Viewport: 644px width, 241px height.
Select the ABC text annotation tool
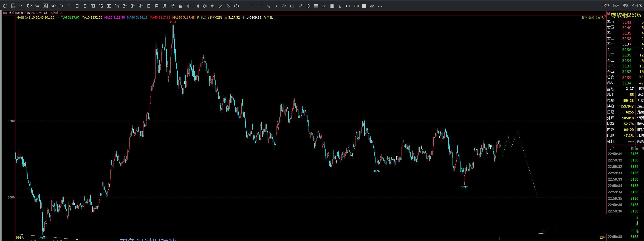coord(356,6)
